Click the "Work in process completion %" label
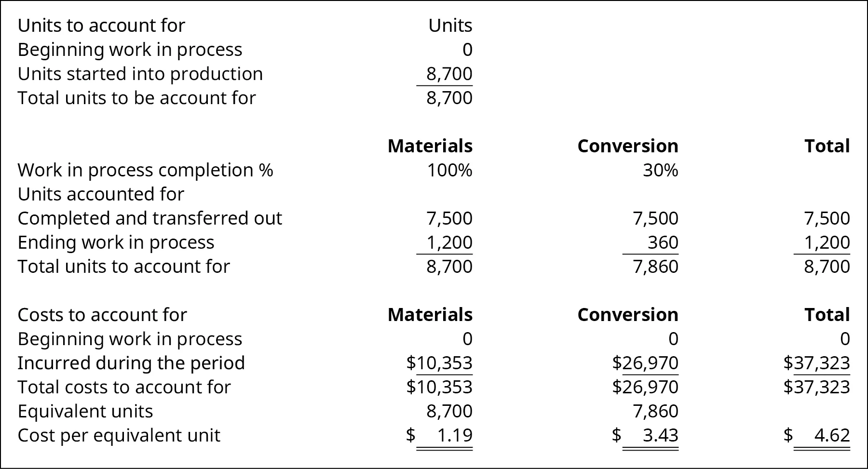The height and width of the screenshot is (469, 868). pyautogui.click(x=145, y=170)
